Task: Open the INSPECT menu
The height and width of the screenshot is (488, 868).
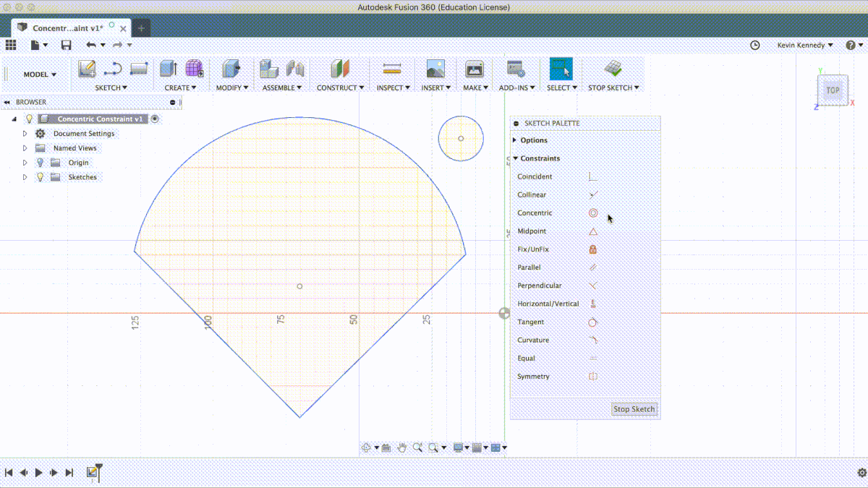Action: tap(393, 87)
